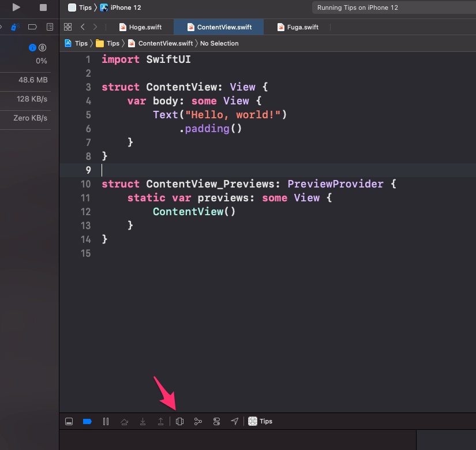Go forward in editor history
This screenshot has width=476, height=450.
[95, 27]
